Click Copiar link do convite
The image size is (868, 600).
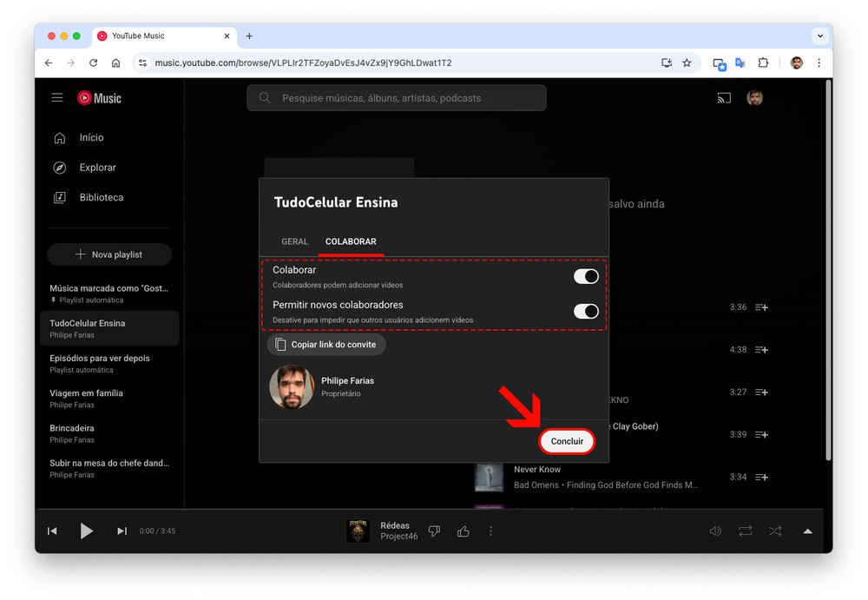pos(326,345)
